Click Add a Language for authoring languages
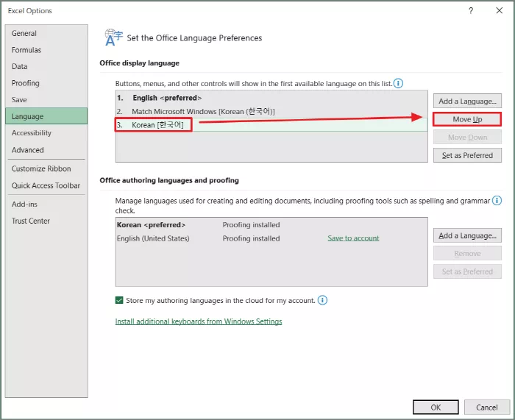This screenshot has width=515, height=420. [467, 235]
